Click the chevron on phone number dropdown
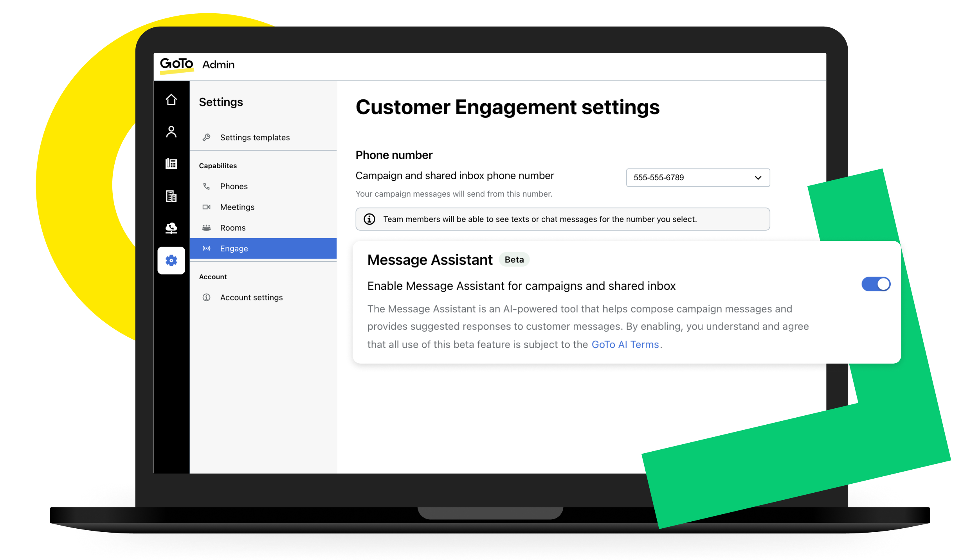Screen dimensions: 980x560 click(x=758, y=178)
